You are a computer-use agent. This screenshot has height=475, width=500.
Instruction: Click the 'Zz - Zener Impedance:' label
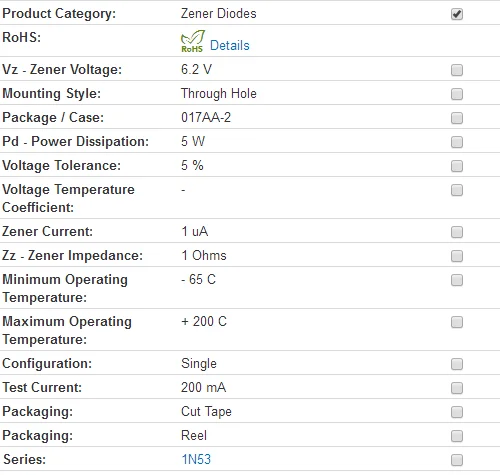click(72, 256)
